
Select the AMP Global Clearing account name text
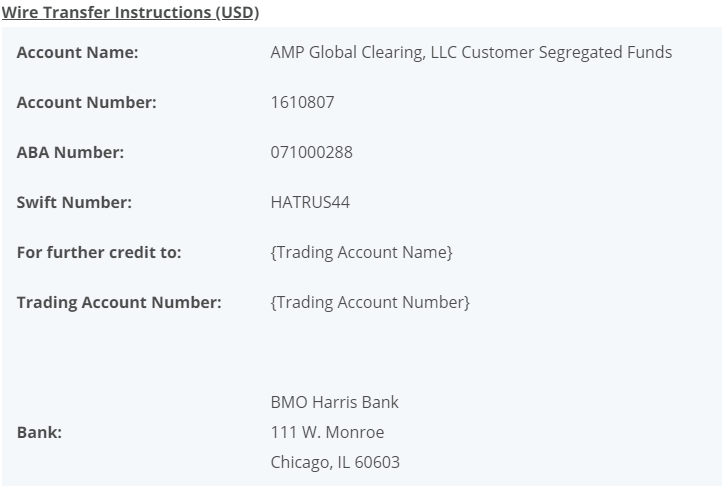point(471,53)
